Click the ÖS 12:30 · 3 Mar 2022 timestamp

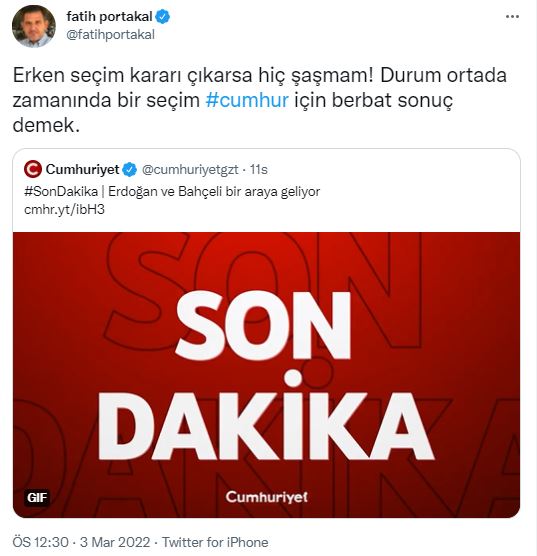tap(81, 543)
